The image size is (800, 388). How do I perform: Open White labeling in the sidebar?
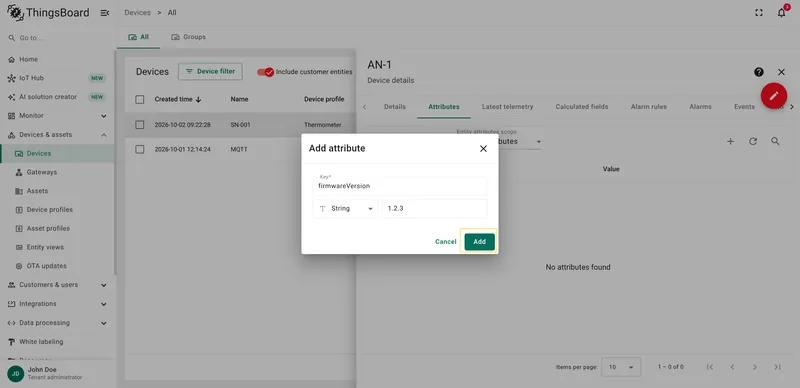(41, 342)
